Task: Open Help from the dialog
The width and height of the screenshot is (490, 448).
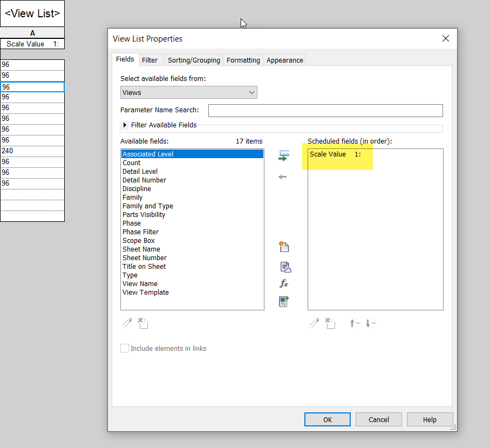Action: click(430, 419)
